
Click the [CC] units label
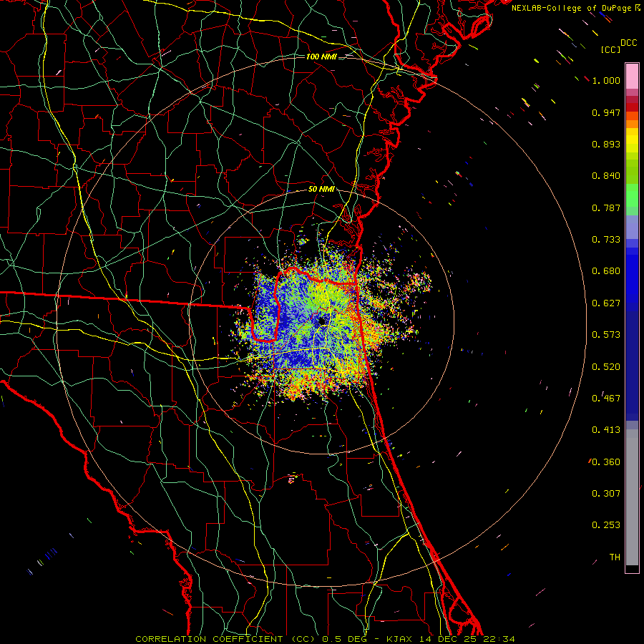(610, 49)
